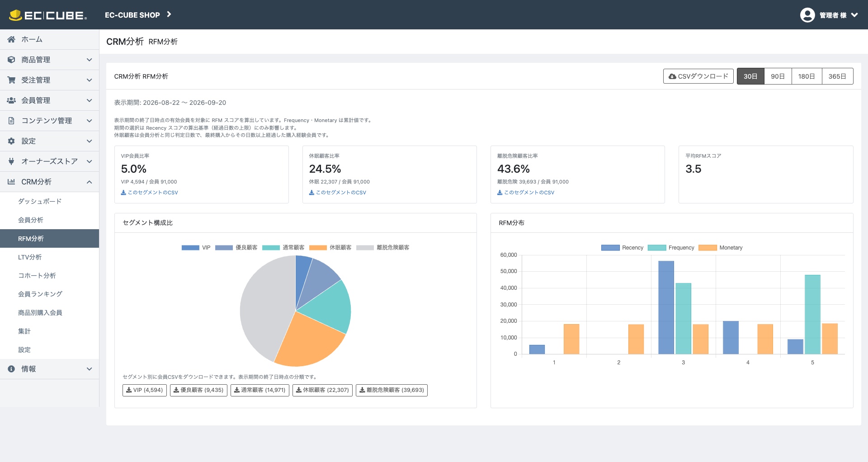Click the Monetary legend color swatch
868x462 pixels.
coord(708,248)
